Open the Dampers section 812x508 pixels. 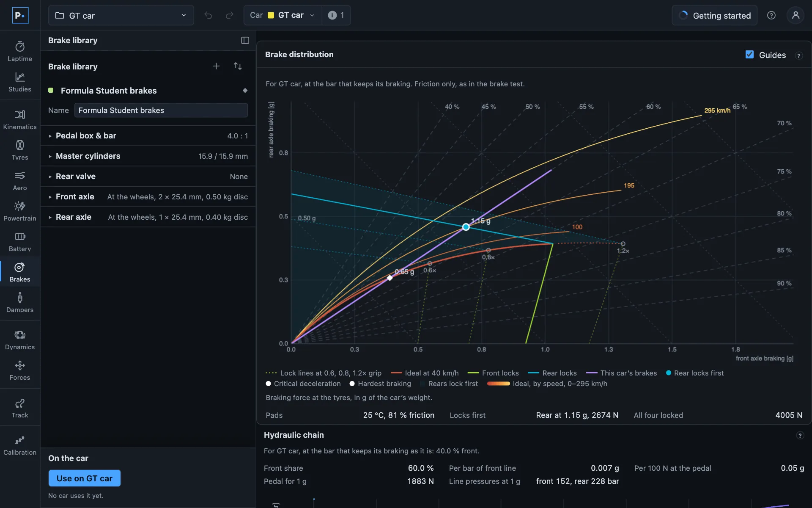point(20,303)
